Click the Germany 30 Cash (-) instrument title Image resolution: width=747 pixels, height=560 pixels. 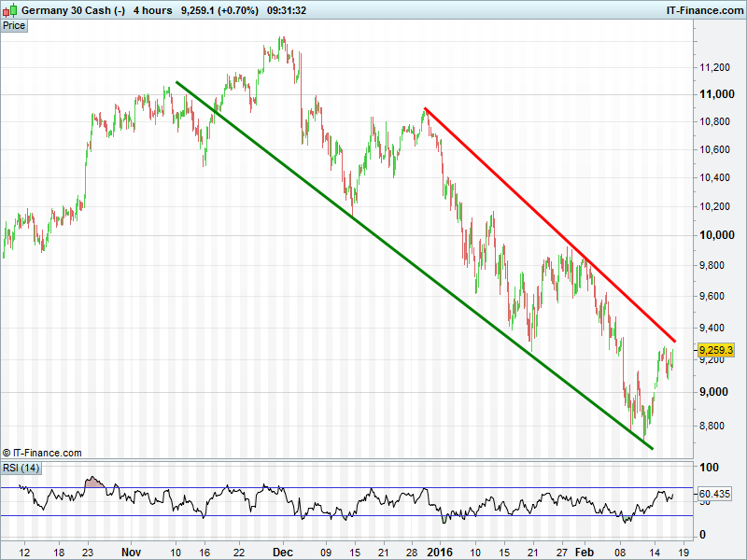pyautogui.click(x=74, y=10)
